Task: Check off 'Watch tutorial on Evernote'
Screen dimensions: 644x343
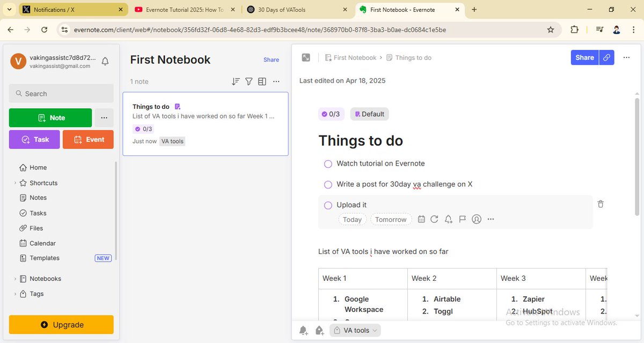Action: click(x=328, y=164)
